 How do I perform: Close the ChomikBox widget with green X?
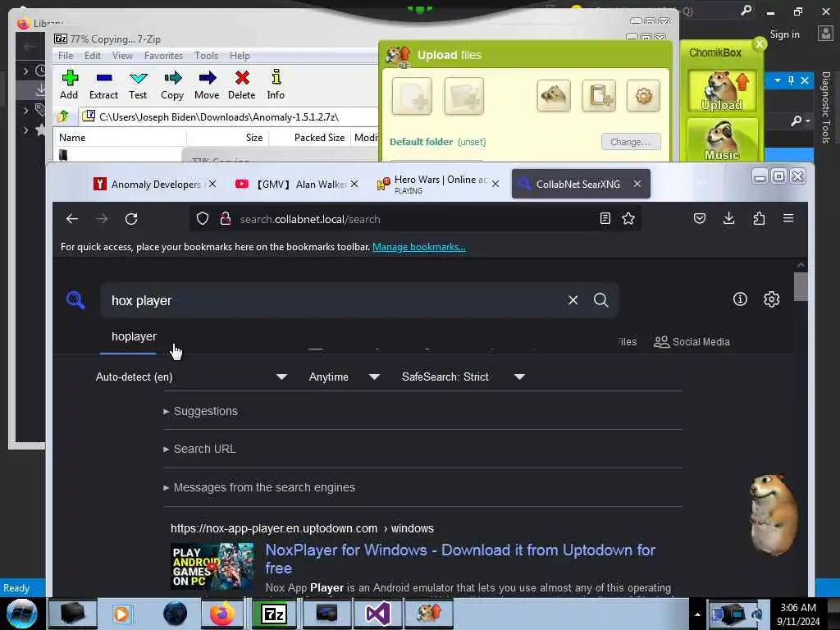click(x=759, y=43)
